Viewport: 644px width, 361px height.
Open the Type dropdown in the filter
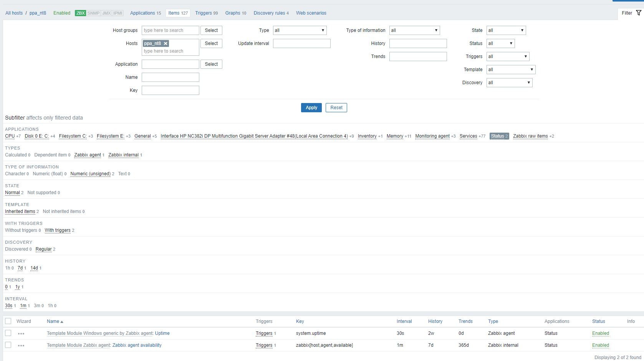pyautogui.click(x=300, y=30)
